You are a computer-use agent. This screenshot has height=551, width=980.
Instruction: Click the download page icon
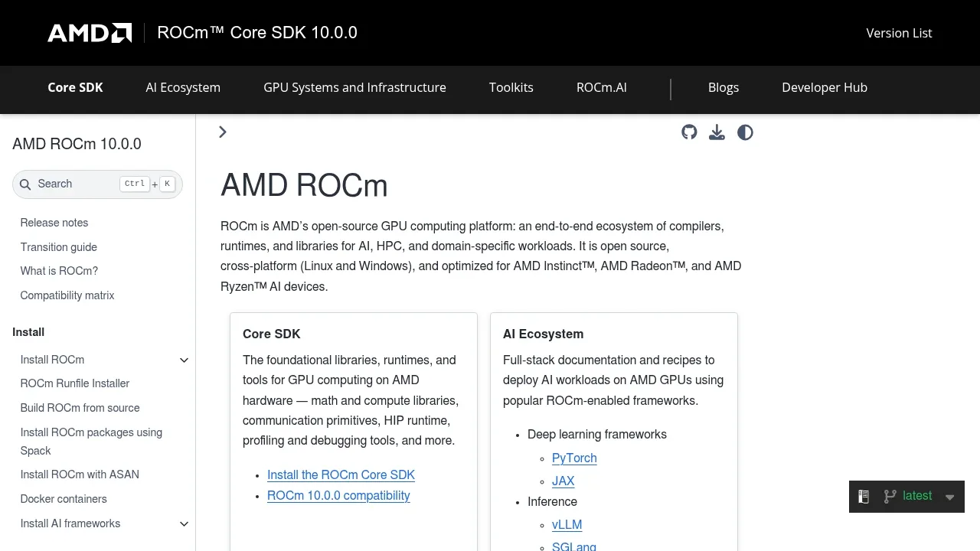[717, 132]
